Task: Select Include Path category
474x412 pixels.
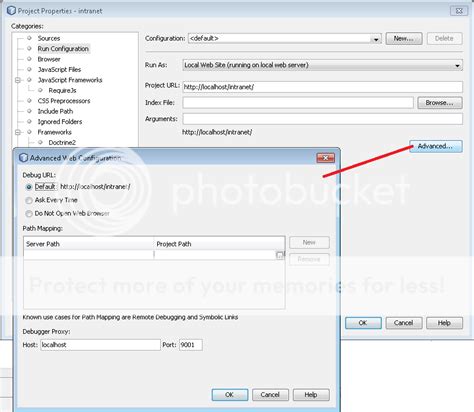Action: pos(55,111)
